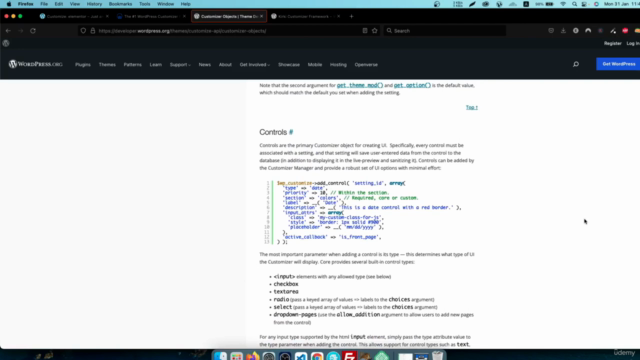Click the shield tracking protection icon
640x360 pixels.
[x=83, y=31]
